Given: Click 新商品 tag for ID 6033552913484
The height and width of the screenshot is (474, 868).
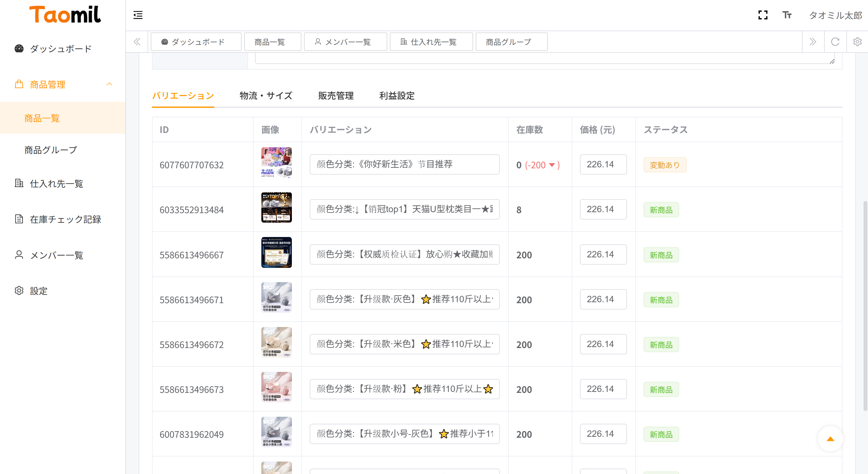Looking at the screenshot, I should [661, 210].
